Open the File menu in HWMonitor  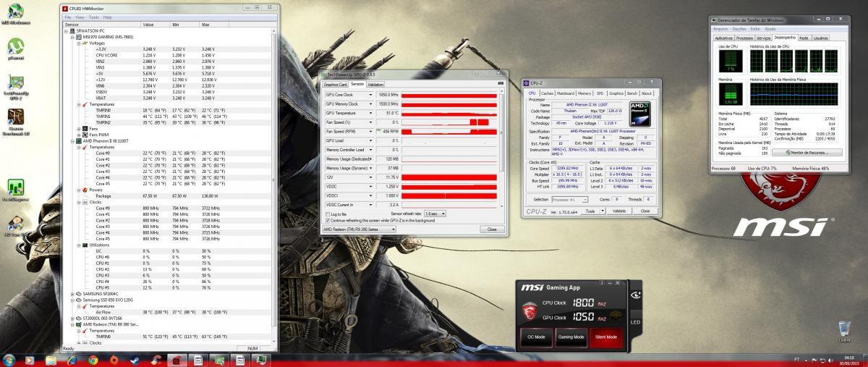tap(68, 17)
